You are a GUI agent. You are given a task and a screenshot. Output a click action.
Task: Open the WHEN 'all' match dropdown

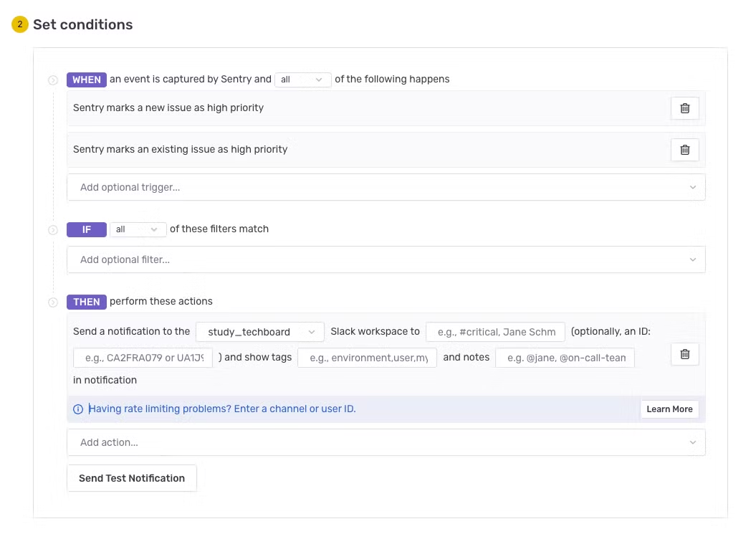pos(302,80)
